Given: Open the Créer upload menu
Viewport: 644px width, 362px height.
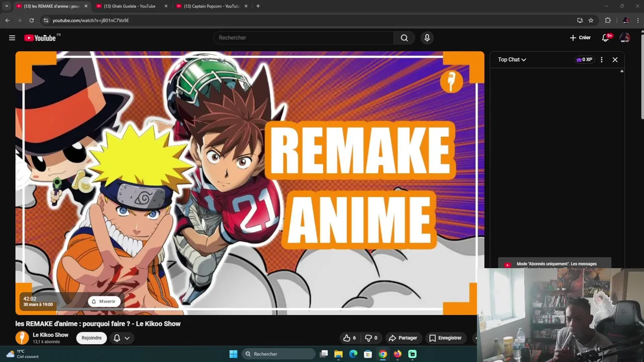Looking at the screenshot, I should point(580,38).
